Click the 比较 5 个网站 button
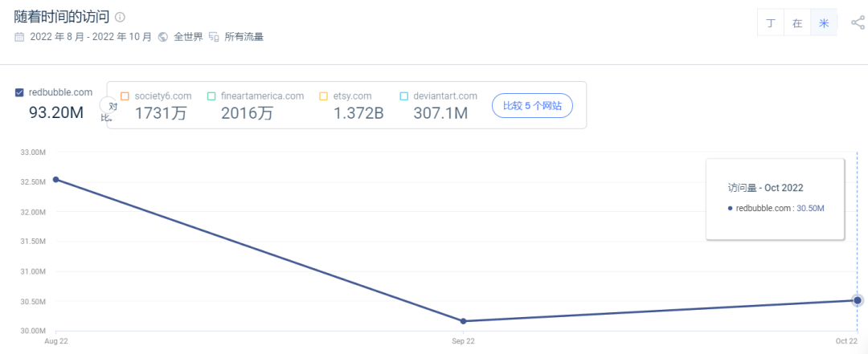Screen dimensions: 868x354 pos(532,105)
